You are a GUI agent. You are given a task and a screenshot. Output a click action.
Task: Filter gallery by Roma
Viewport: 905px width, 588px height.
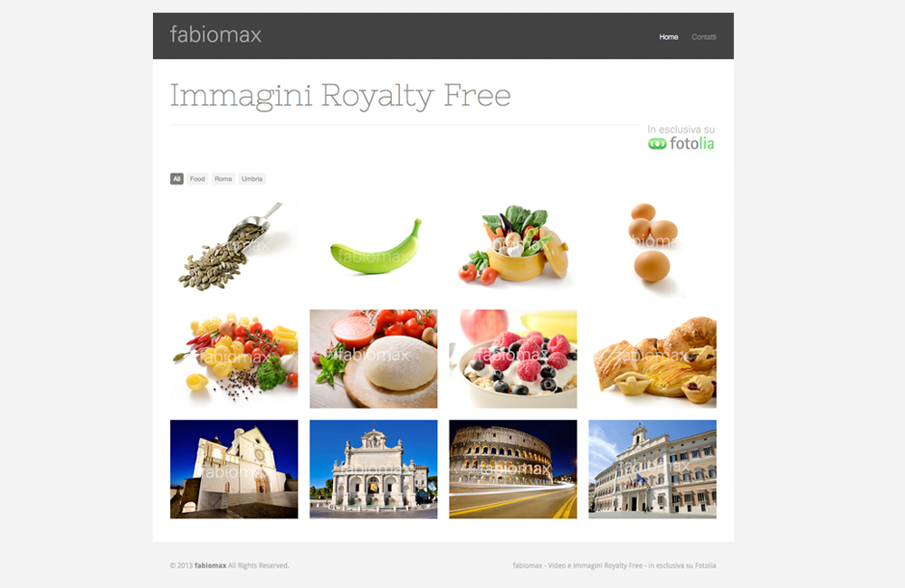(x=224, y=179)
